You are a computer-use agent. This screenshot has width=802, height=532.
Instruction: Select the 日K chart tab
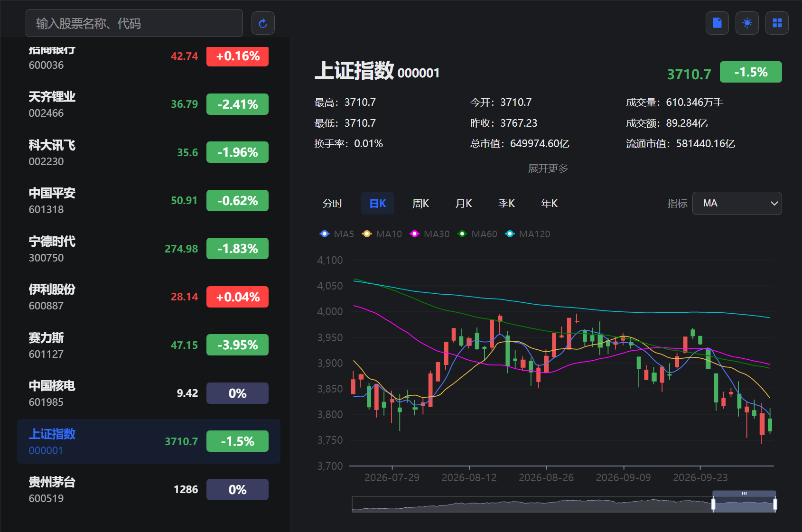pos(378,204)
